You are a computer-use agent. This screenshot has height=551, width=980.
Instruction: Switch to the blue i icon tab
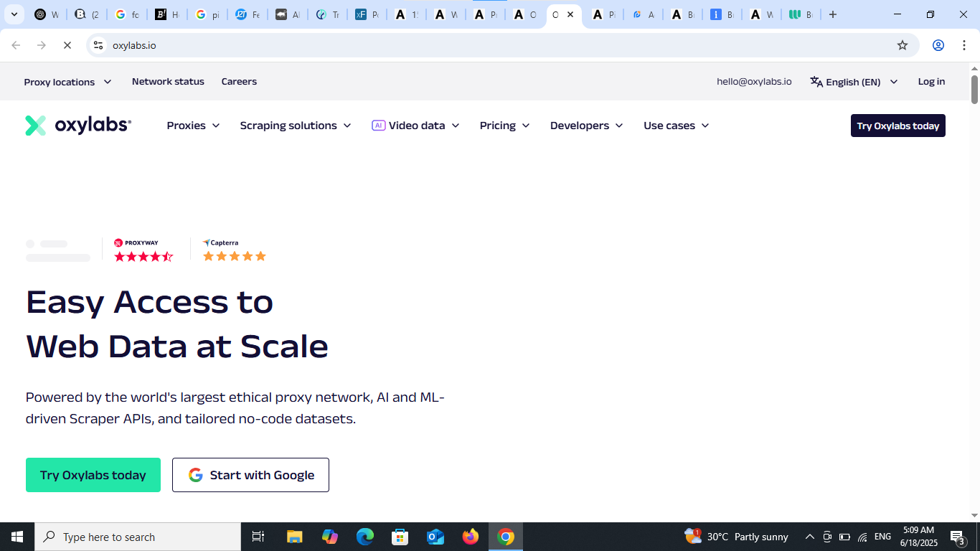(721, 14)
